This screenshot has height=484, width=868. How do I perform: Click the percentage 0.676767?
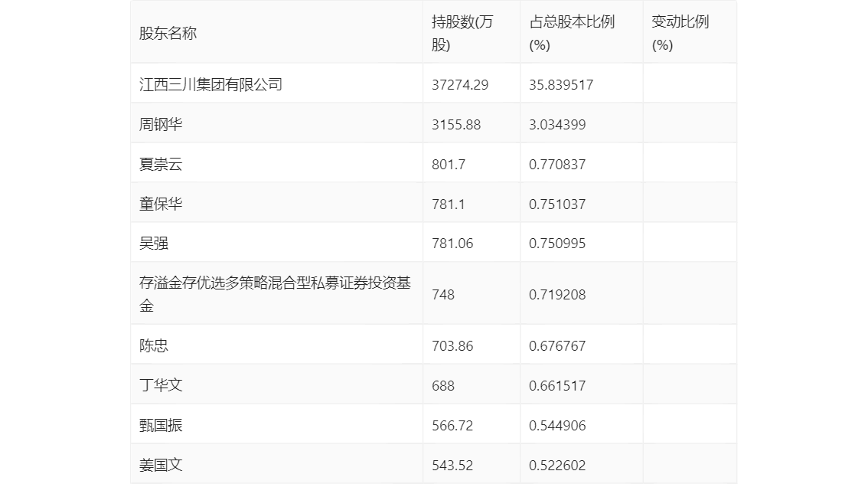coord(557,346)
